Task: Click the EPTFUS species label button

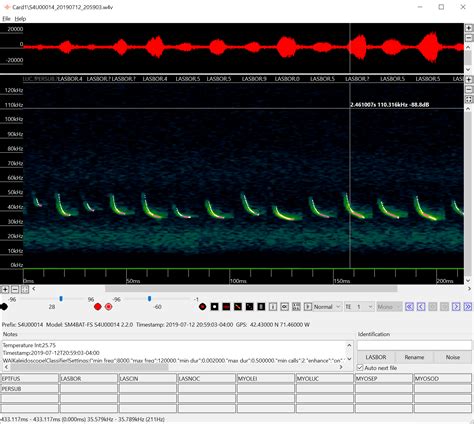Action: [x=30, y=379]
